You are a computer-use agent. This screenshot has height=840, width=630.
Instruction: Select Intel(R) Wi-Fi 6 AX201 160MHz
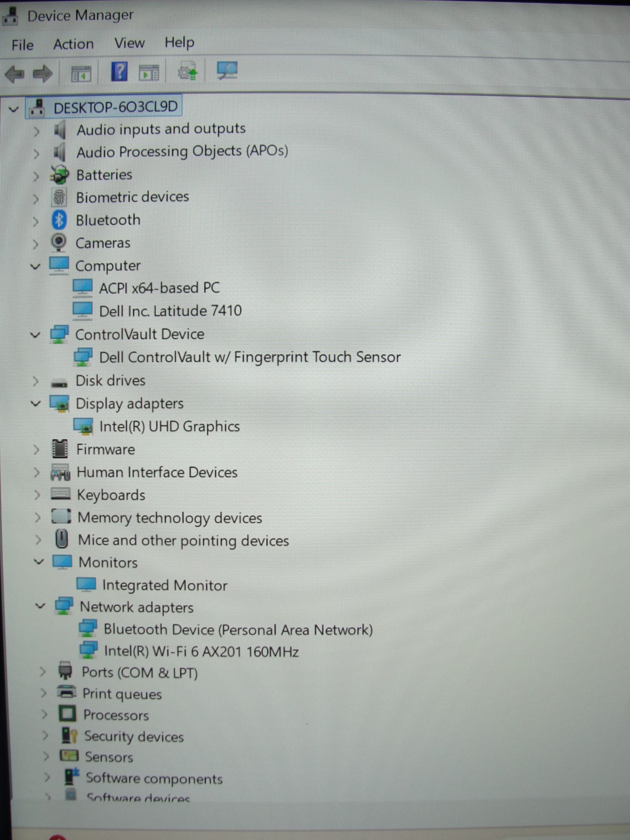[x=202, y=652]
